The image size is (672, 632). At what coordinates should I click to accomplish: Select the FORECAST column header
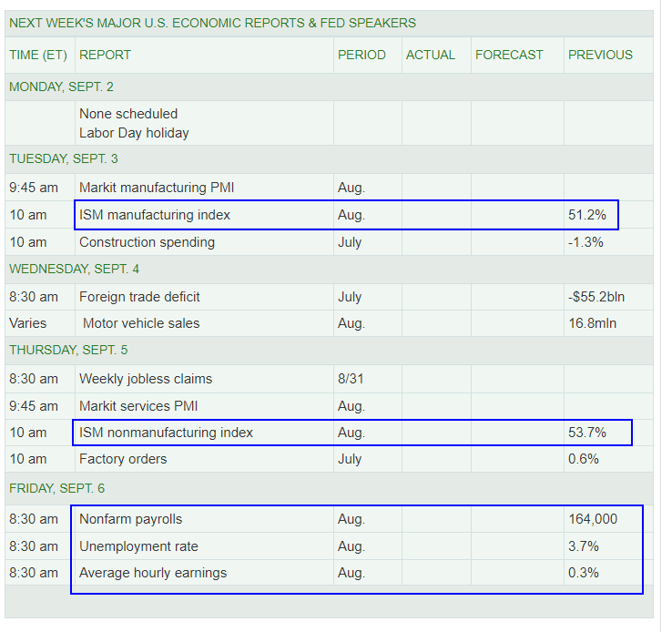(509, 56)
